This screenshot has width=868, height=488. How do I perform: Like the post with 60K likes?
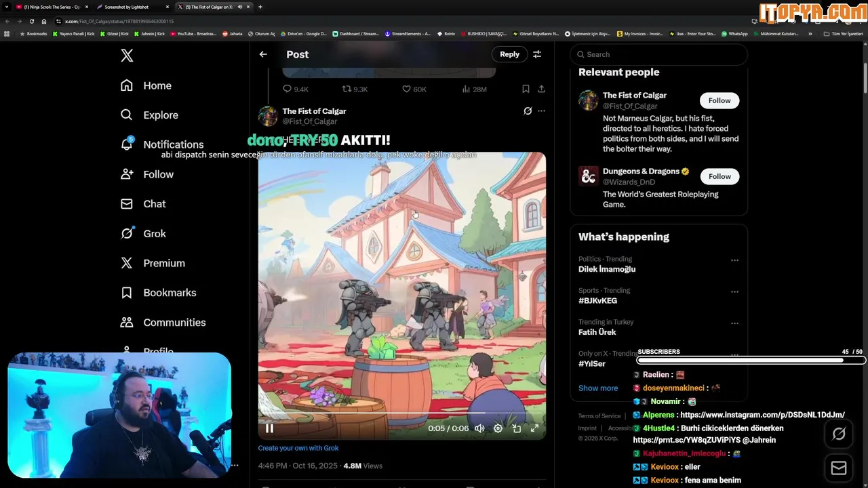[406, 89]
